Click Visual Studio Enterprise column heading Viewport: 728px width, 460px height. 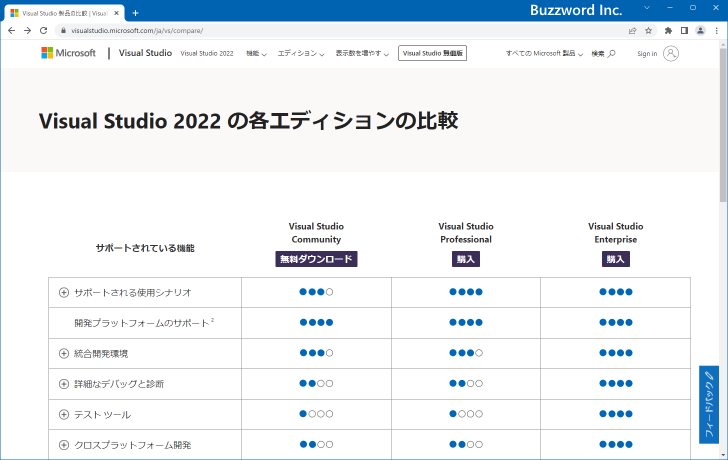616,233
